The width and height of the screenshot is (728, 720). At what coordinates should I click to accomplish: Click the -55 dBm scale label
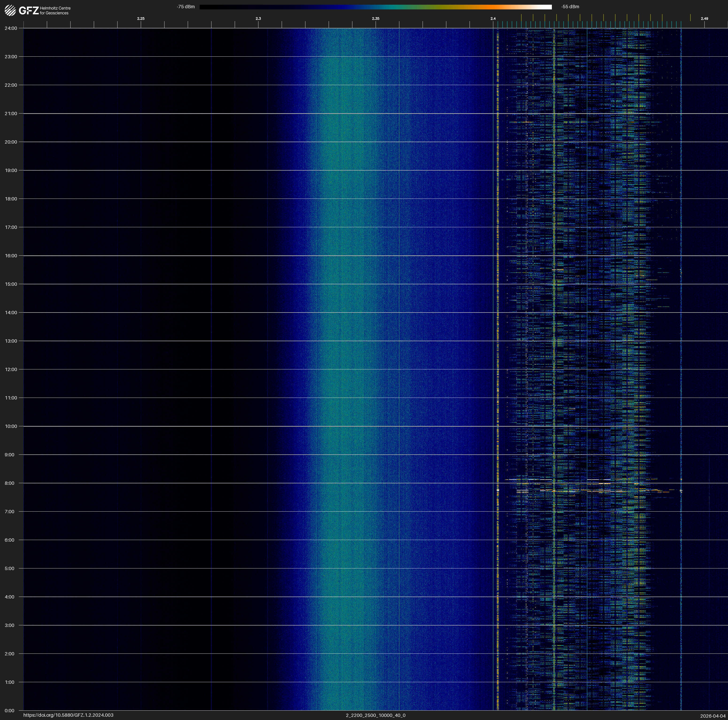pyautogui.click(x=570, y=7)
